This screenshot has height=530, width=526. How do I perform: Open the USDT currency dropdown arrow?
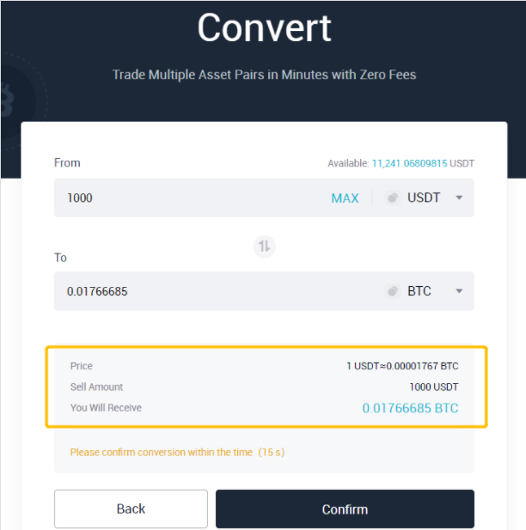point(459,198)
